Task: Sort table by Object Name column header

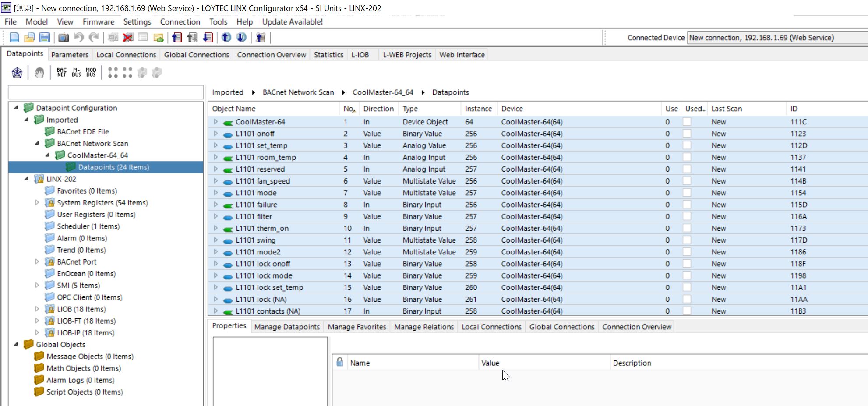Action: (234, 109)
